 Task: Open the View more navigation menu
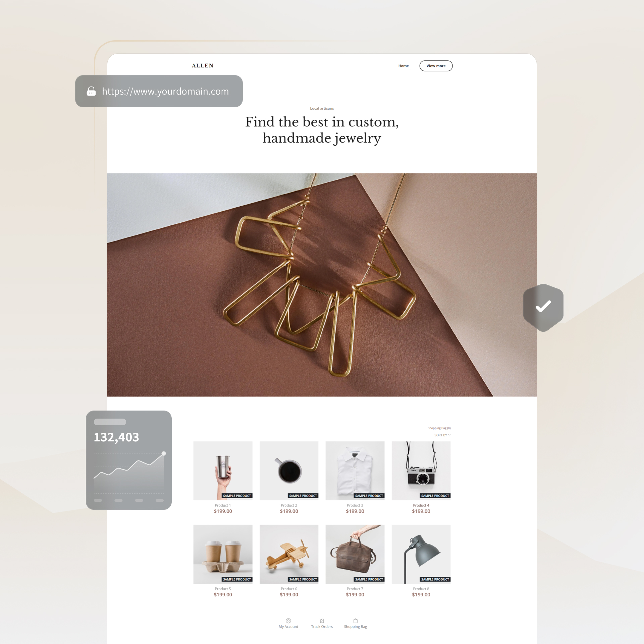437,66
